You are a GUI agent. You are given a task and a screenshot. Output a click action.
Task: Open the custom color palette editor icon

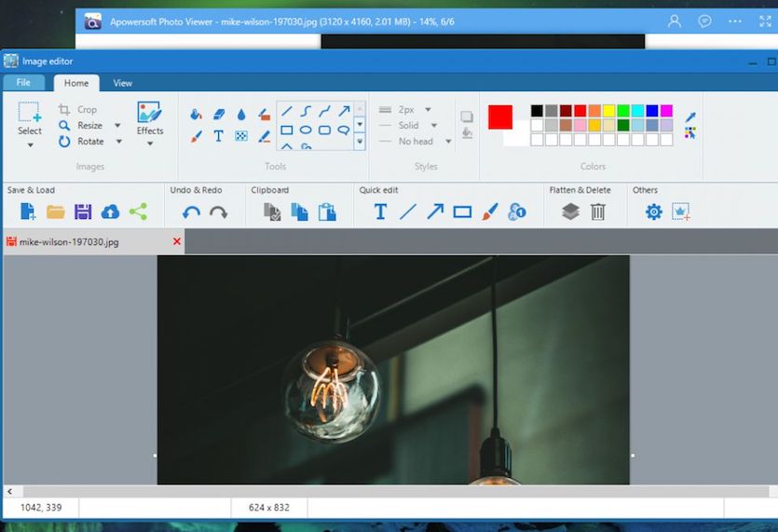(x=690, y=133)
